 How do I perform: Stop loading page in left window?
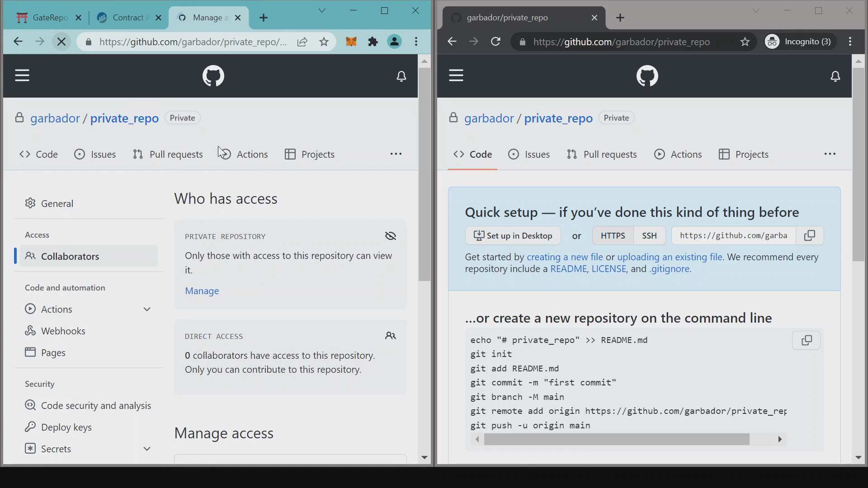point(61,42)
